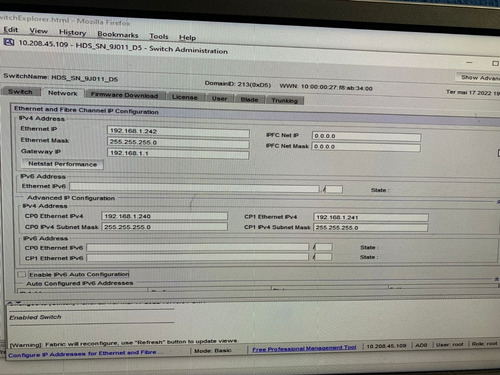Open the User tab
The height and width of the screenshot is (375, 500).
tap(219, 98)
